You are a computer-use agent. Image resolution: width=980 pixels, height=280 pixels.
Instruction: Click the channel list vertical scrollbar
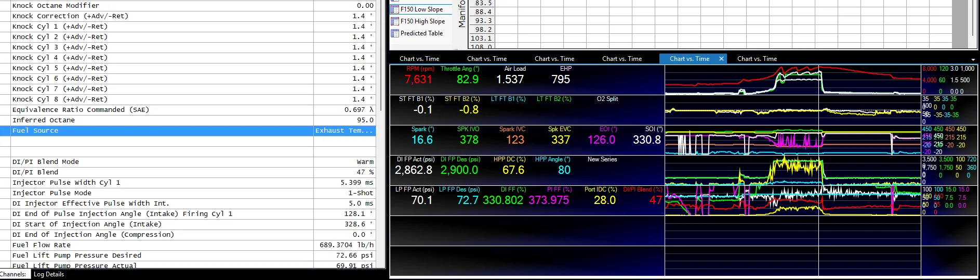coord(381,134)
